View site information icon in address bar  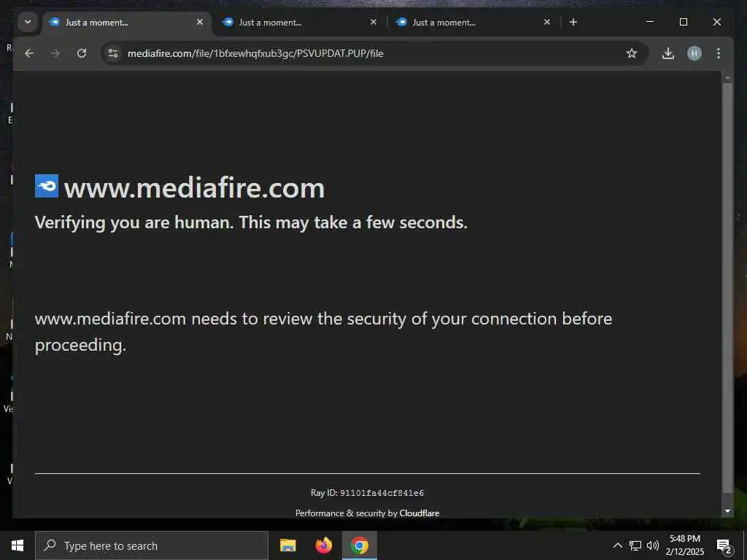tap(113, 53)
